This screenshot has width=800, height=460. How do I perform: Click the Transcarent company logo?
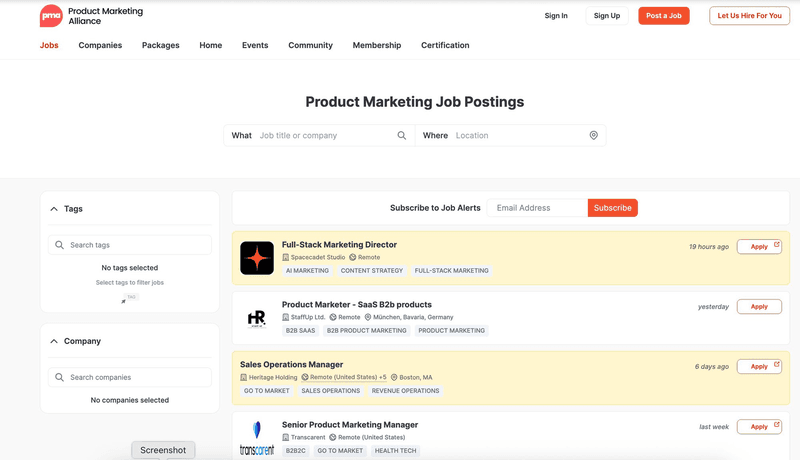point(257,438)
